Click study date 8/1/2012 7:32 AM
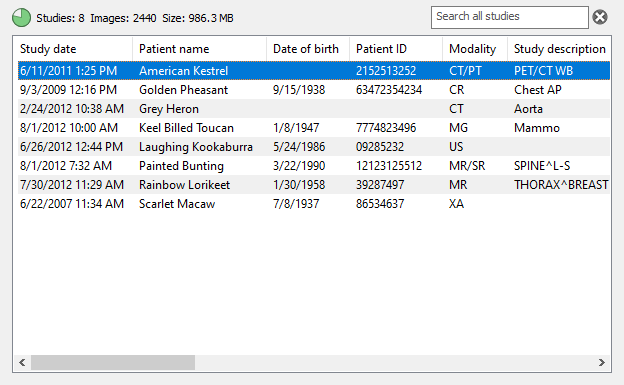Screen dimensions: 624x385 (66, 166)
